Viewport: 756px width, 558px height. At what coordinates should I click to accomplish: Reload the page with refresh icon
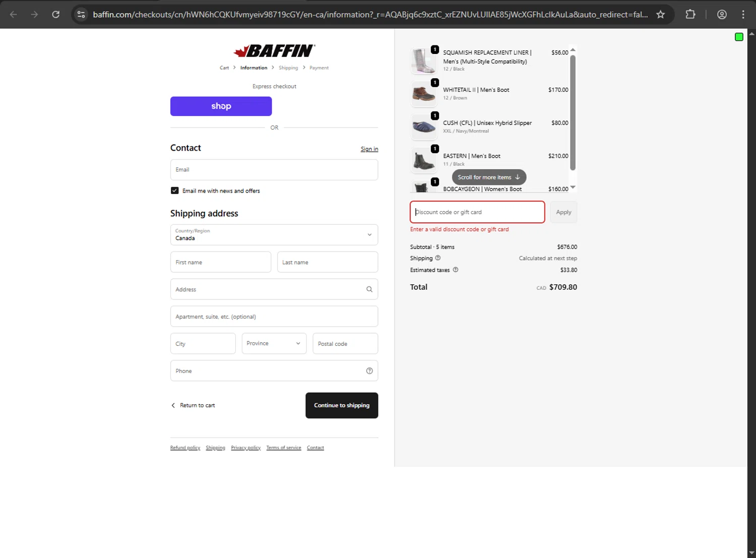56,15
